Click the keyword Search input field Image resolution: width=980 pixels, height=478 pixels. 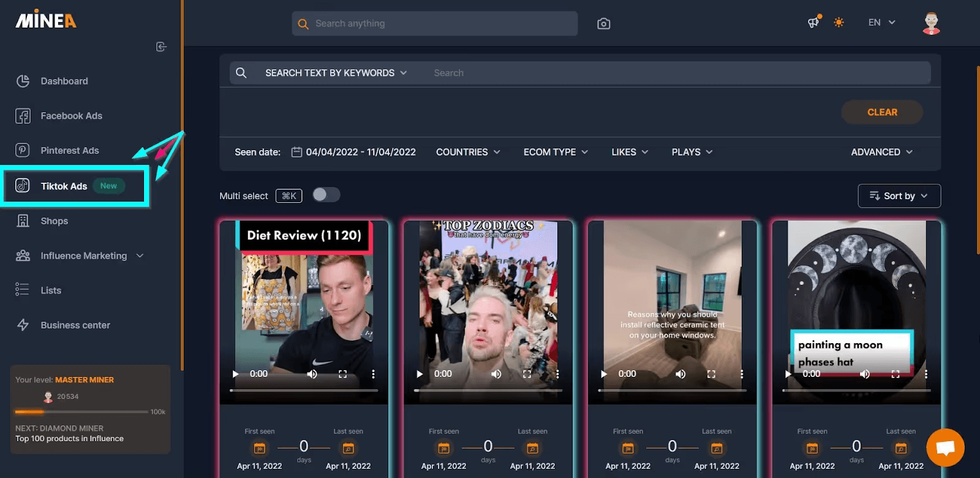pyautogui.click(x=679, y=72)
